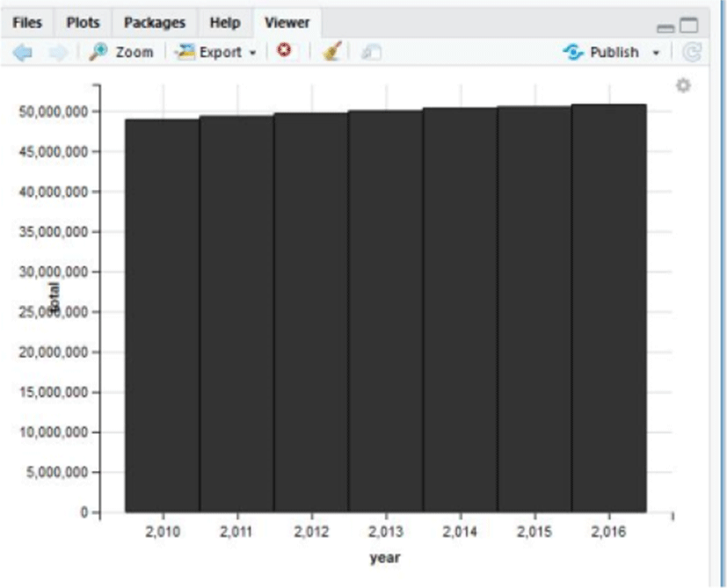Open Zoom for the viewer plot

click(x=121, y=52)
